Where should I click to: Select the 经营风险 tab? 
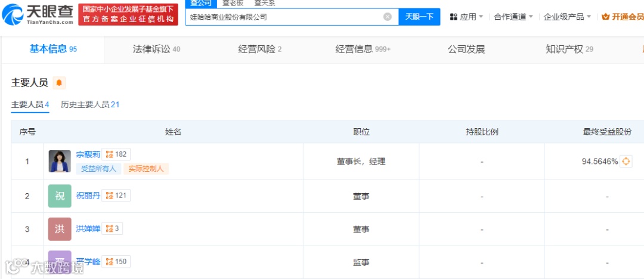[260, 49]
